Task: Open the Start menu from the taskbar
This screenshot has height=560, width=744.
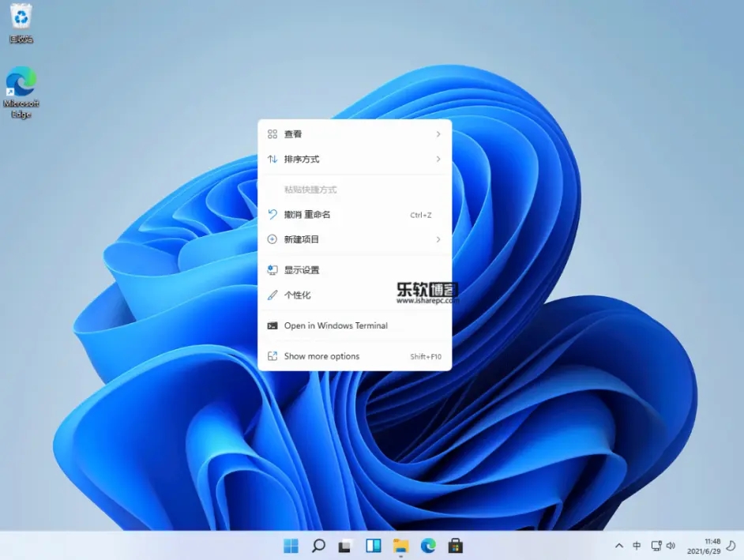Action: 291,546
